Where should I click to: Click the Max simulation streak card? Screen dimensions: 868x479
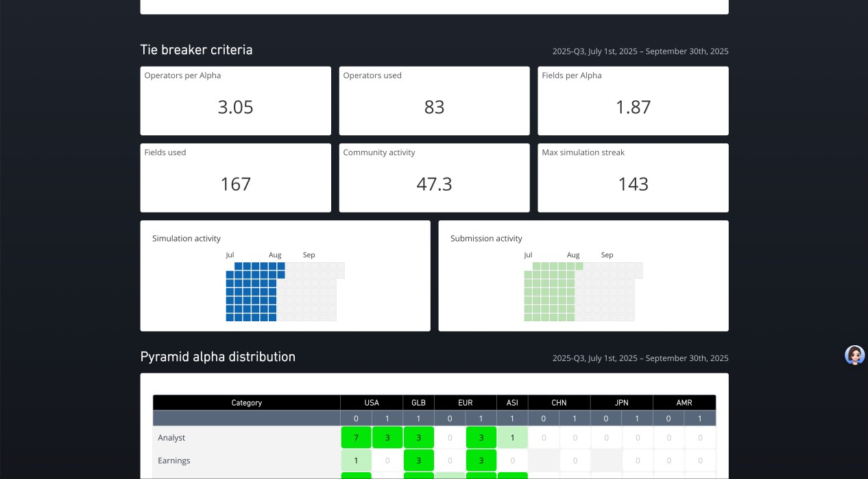(633, 178)
